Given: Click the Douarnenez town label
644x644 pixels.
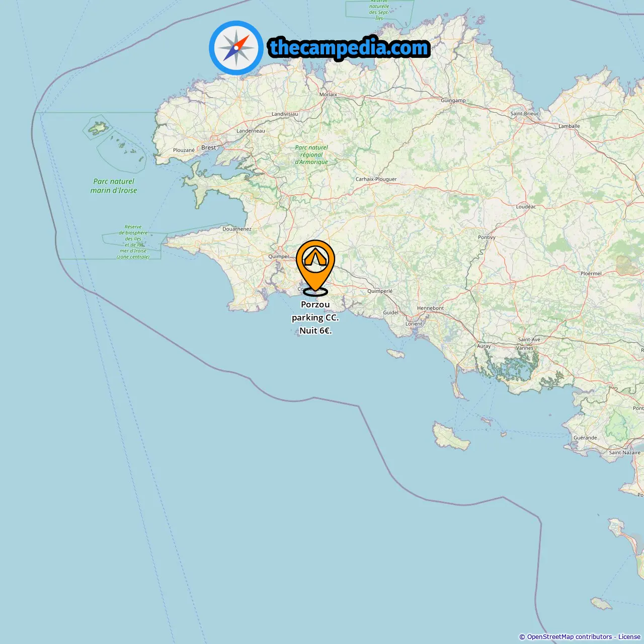Looking at the screenshot, I should pyautogui.click(x=237, y=229).
